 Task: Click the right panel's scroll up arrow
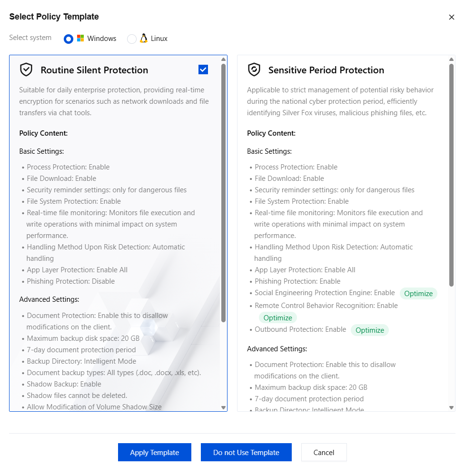451,59
